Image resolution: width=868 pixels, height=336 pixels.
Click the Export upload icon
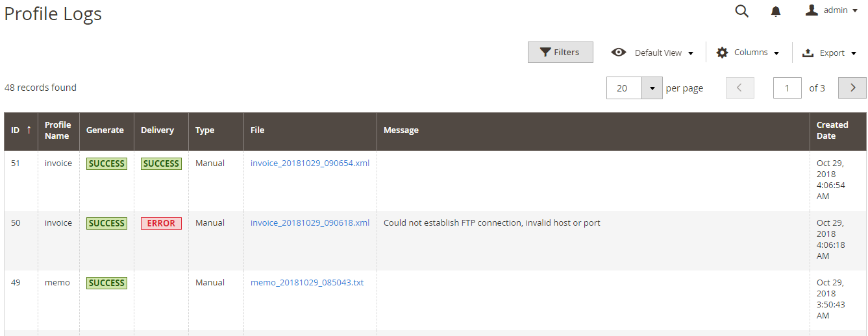click(x=808, y=53)
